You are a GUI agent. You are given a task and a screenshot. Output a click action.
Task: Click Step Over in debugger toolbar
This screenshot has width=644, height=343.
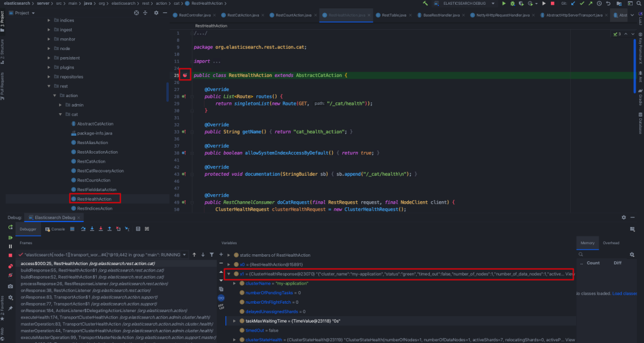[83, 229]
